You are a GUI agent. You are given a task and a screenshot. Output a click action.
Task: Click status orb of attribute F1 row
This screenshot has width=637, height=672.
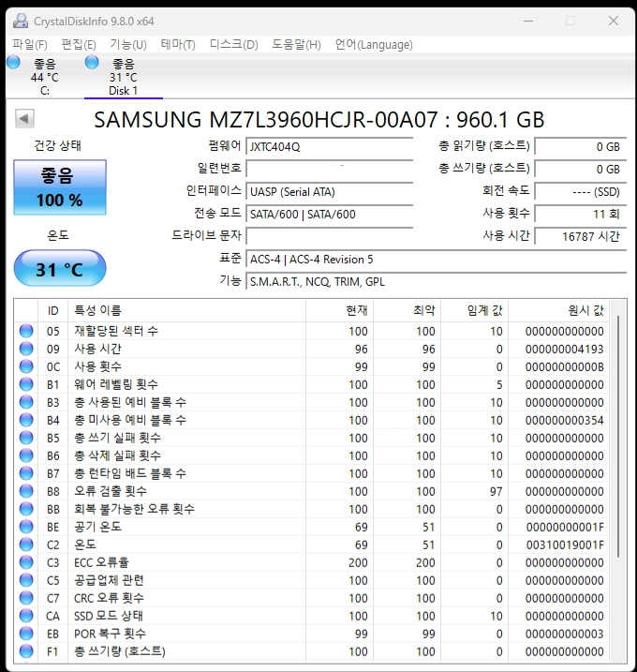26,651
